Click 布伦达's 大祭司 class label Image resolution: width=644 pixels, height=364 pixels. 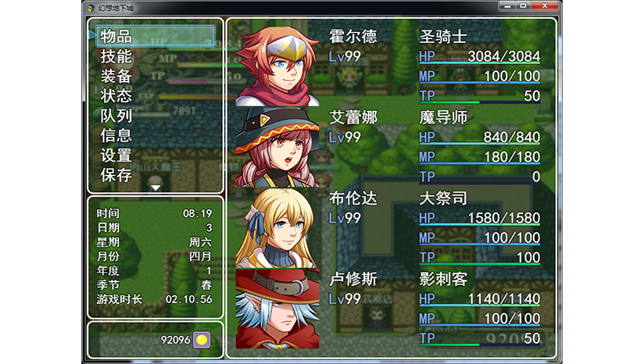coord(442,198)
